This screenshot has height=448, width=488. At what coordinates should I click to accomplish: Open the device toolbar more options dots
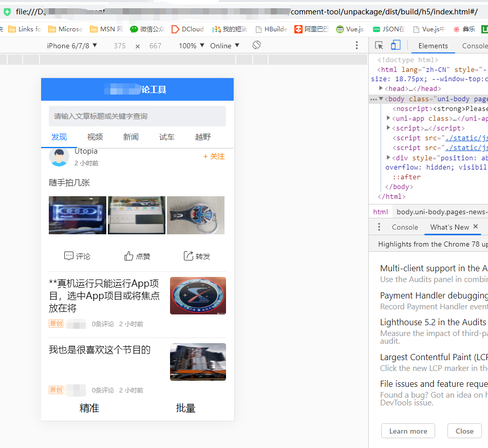356,46
